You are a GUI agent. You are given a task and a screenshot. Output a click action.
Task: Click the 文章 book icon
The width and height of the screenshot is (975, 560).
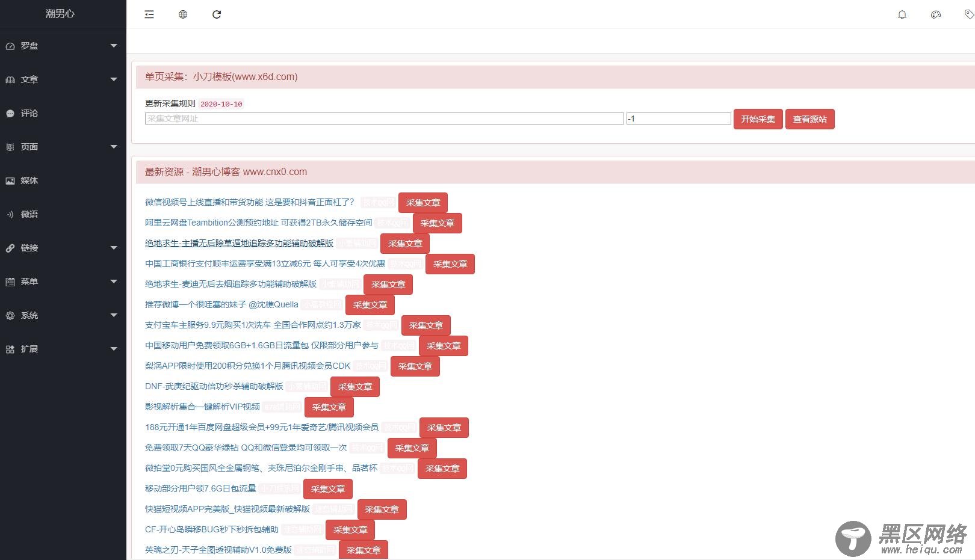(10, 79)
